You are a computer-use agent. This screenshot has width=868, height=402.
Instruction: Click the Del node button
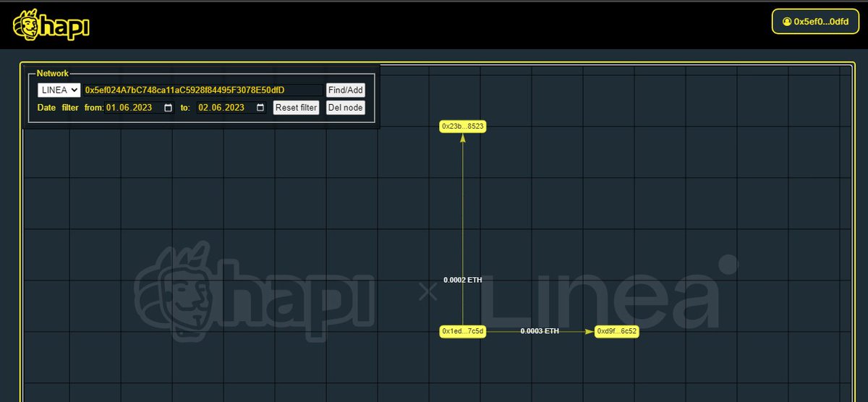346,108
